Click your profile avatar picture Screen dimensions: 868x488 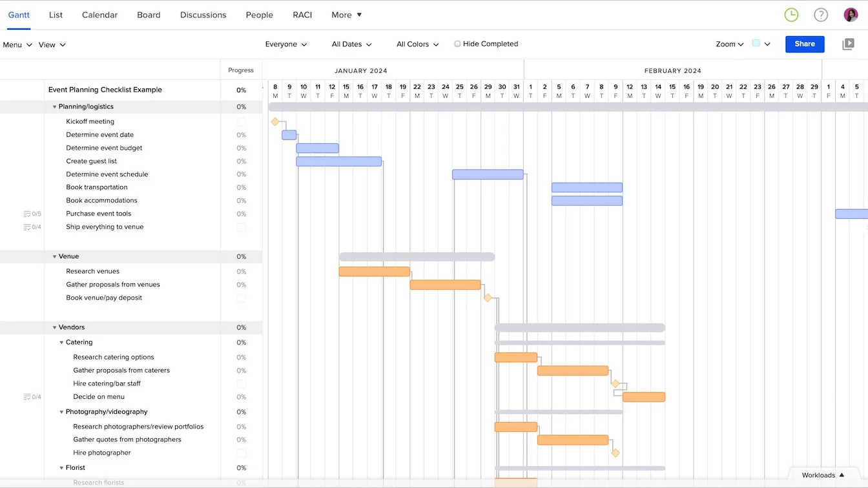click(851, 14)
